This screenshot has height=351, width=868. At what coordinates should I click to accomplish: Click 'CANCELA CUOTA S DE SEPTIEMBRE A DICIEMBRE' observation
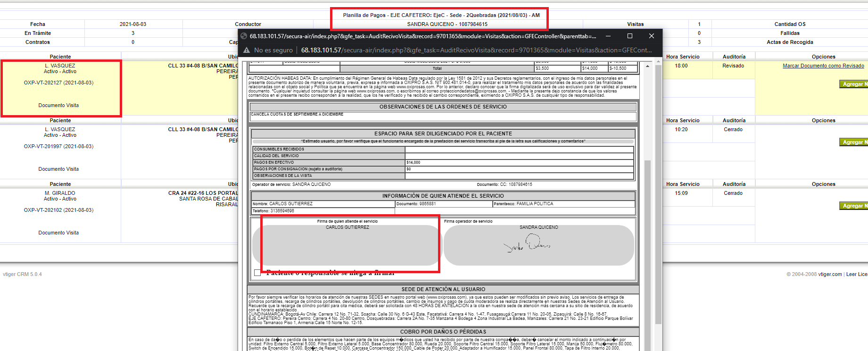(x=297, y=114)
